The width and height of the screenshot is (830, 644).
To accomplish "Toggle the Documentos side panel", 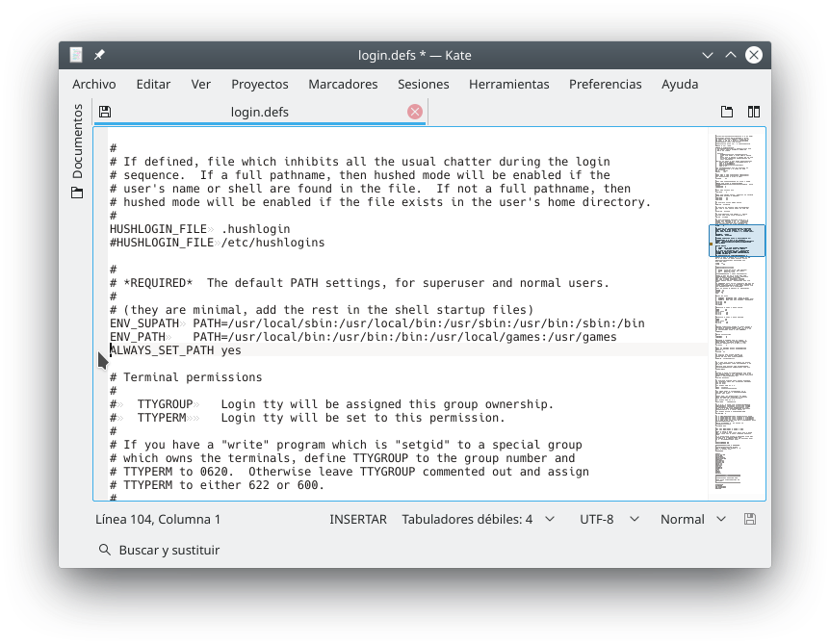I will pyautogui.click(x=77, y=142).
